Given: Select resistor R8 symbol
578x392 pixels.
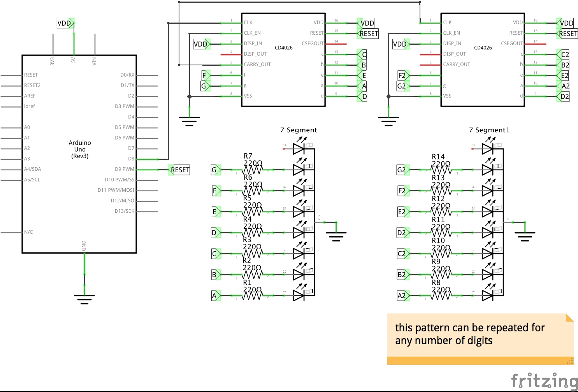Looking at the screenshot, I should click(441, 296).
